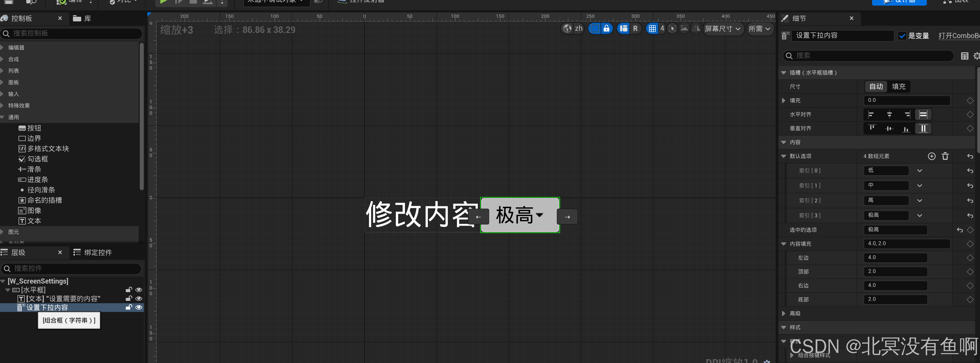Select the fill horizontal alignment icon
Image resolution: width=980 pixels, height=363 pixels.
(923, 114)
